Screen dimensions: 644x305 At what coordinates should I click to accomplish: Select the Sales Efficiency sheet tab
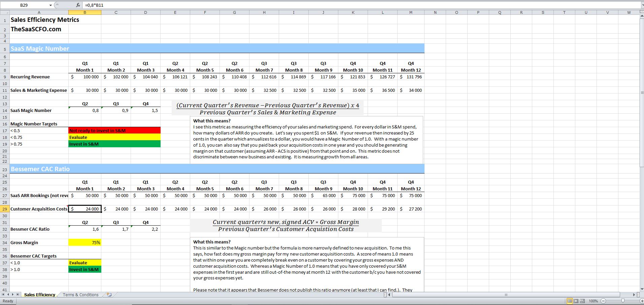click(39, 295)
